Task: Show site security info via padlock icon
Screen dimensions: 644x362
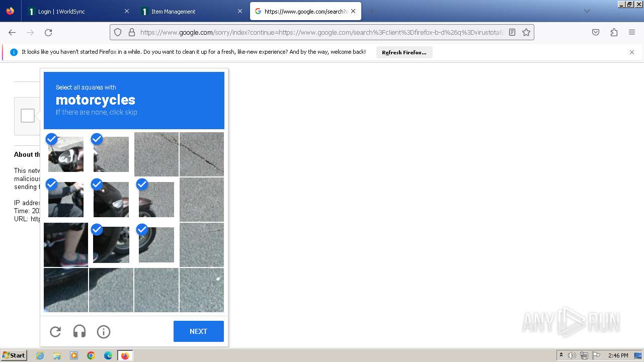Action: tap(132, 32)
